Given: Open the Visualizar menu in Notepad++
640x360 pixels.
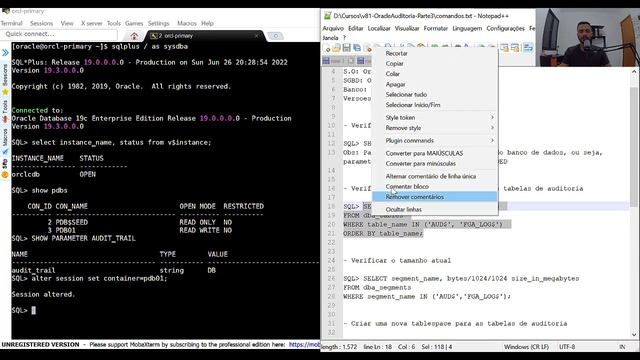Looking at the screenshot, I should (x=407, y=29).
